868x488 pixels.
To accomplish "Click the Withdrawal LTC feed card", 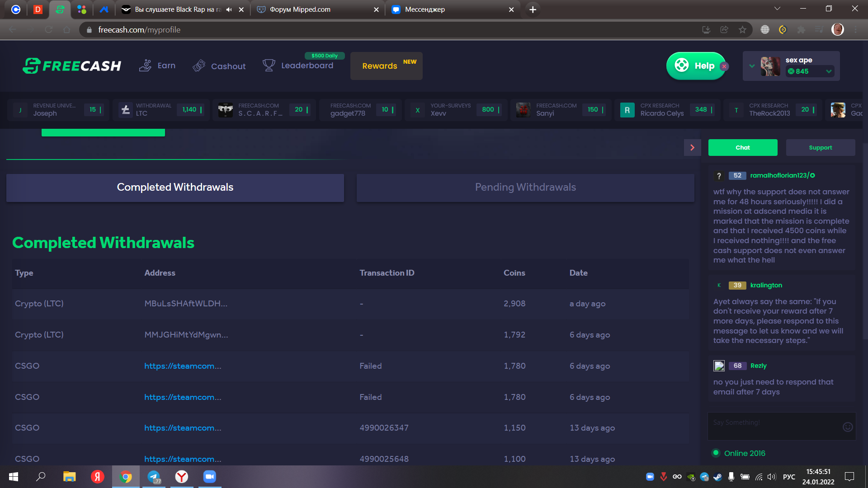I will pos(161,110).
